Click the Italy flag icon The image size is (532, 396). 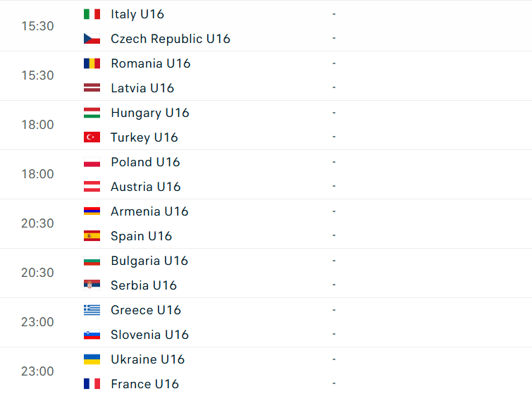point(92,14)
